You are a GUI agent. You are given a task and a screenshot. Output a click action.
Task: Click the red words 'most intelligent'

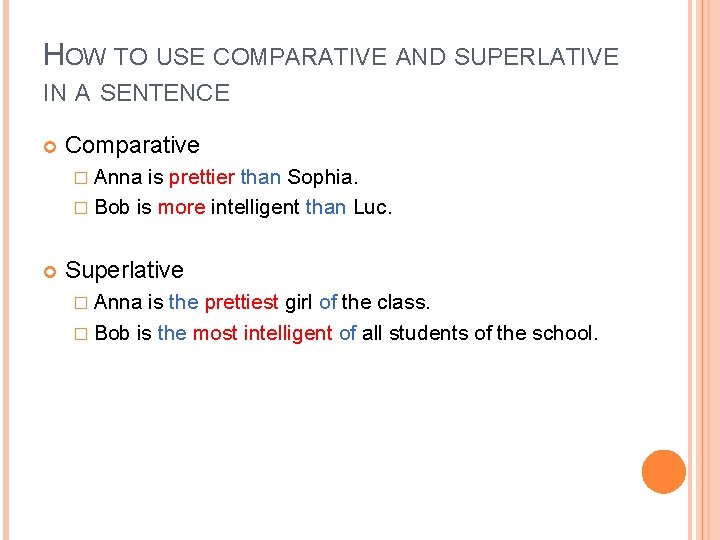pyautogui.click(x=263, y=333)
